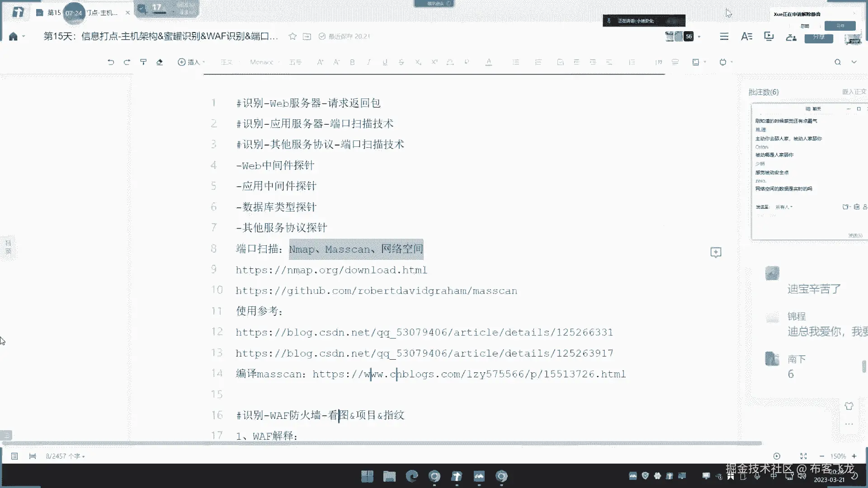Click the undo arrow icon
This screenshot has width=868, height=488.
coord(111,62)
